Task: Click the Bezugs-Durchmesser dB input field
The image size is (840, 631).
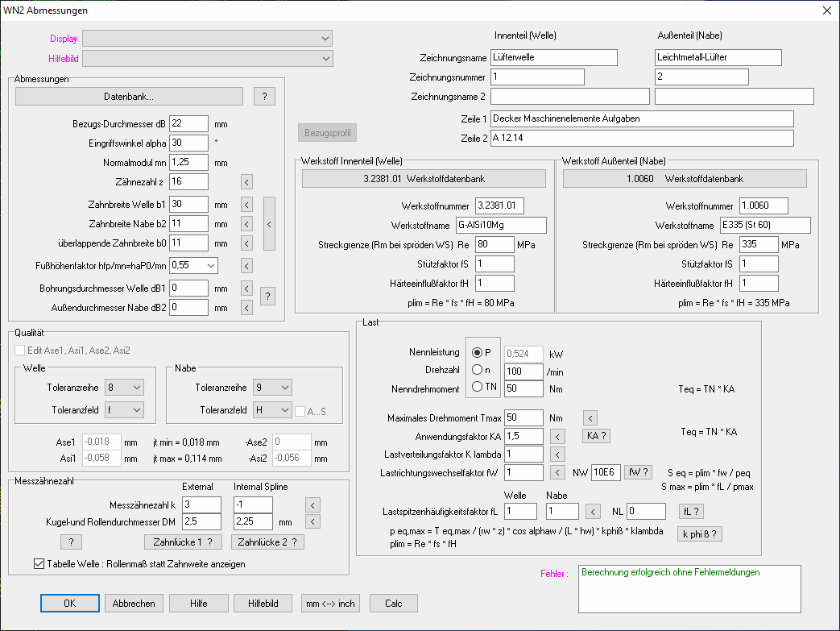Action: [x=189, y=124]
